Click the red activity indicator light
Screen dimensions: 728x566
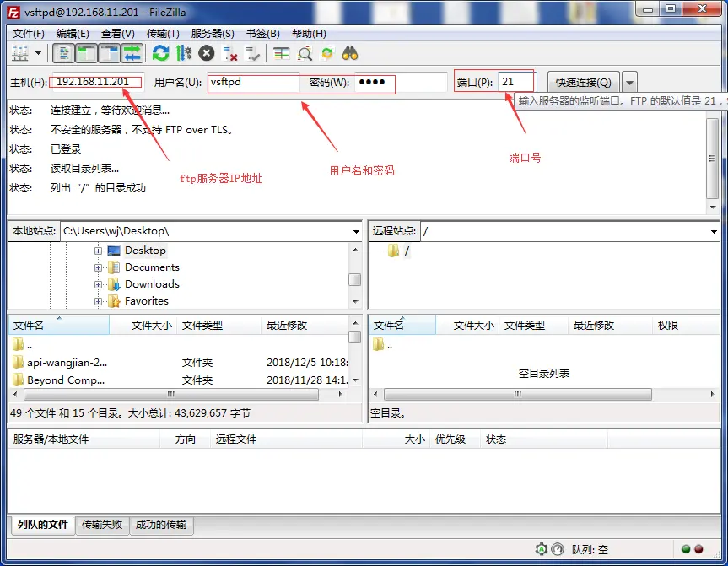pyautogui.click(x=698, y=549)
